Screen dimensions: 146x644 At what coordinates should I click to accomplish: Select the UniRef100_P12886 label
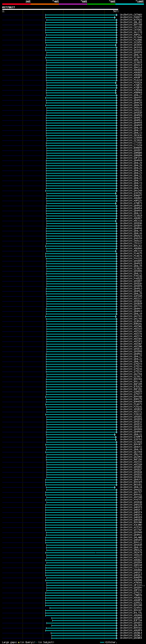tap(131, 40)
